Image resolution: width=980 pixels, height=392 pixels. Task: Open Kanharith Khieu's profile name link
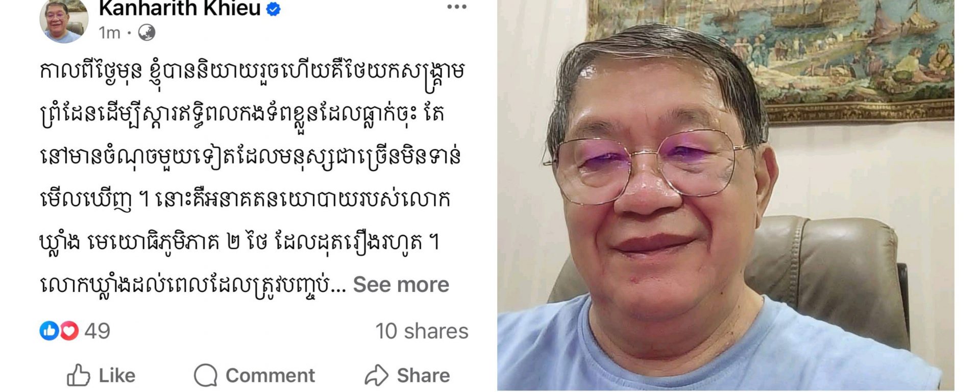click(x=180, y=8)
